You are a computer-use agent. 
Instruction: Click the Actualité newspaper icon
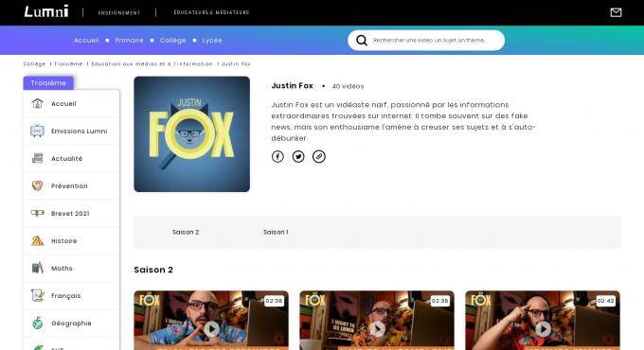tap(37, 158)
